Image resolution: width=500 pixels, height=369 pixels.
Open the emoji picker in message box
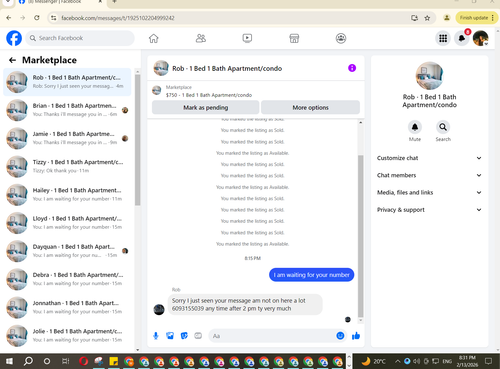click(340, 336)
